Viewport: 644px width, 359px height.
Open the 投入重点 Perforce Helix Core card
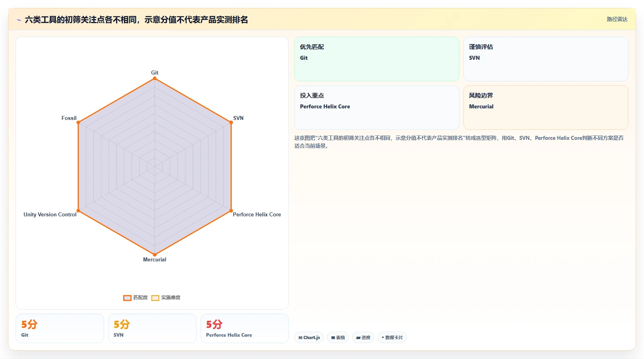tap(377, 108)
